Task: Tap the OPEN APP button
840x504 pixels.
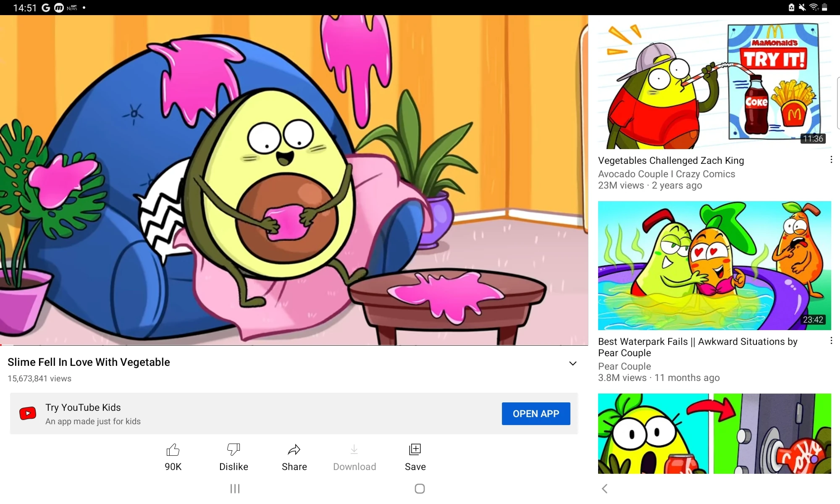Action: (535, 413)
